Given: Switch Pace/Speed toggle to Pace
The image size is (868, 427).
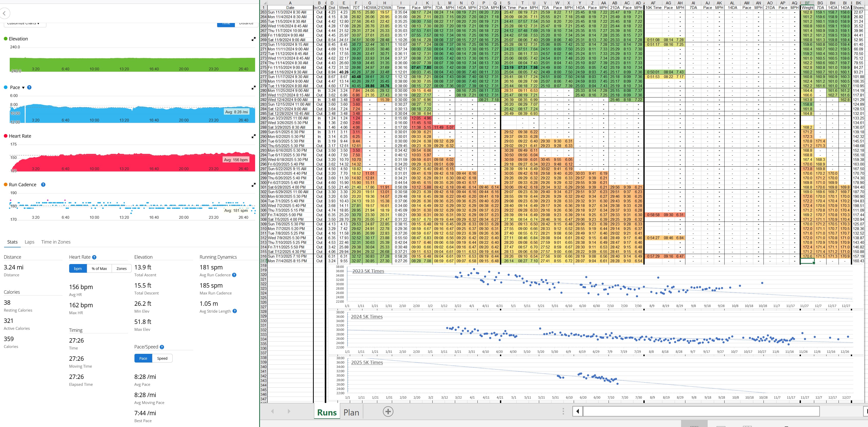Looking at the screenshot, I should point(143,358).
